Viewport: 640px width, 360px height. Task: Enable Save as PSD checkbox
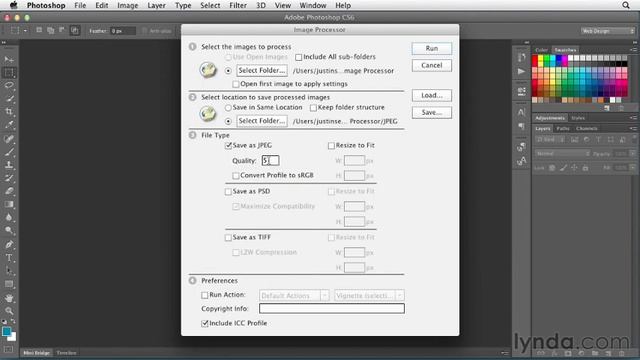(x=228, y=191)
